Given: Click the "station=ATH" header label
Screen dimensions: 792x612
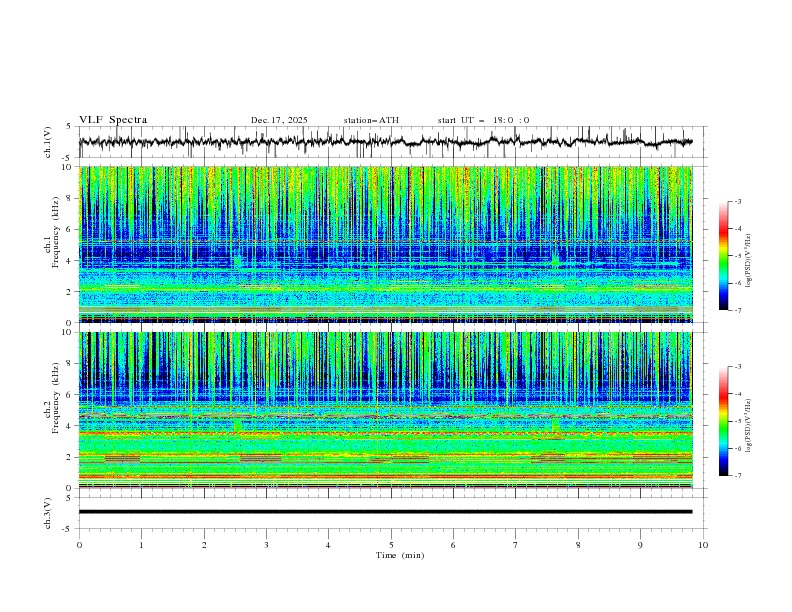Looking at the screenshot, I should (x=371, y=120).
